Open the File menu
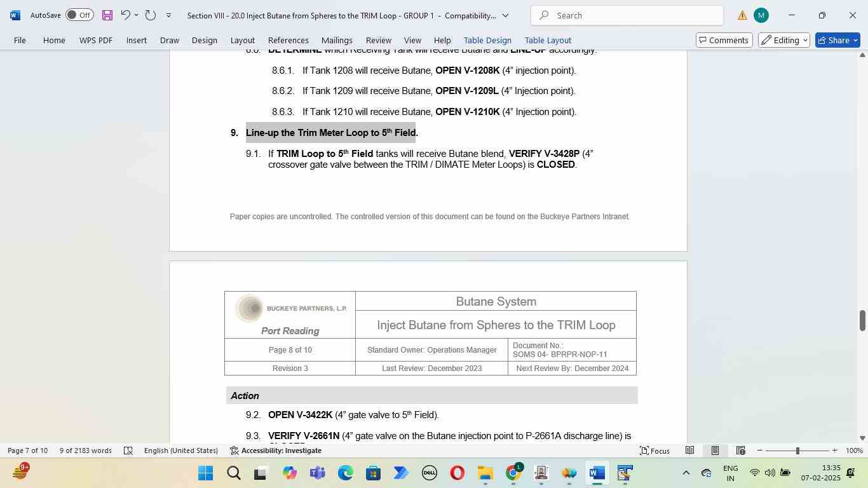Viewport: 868px width, 488px height. (20, 40)
